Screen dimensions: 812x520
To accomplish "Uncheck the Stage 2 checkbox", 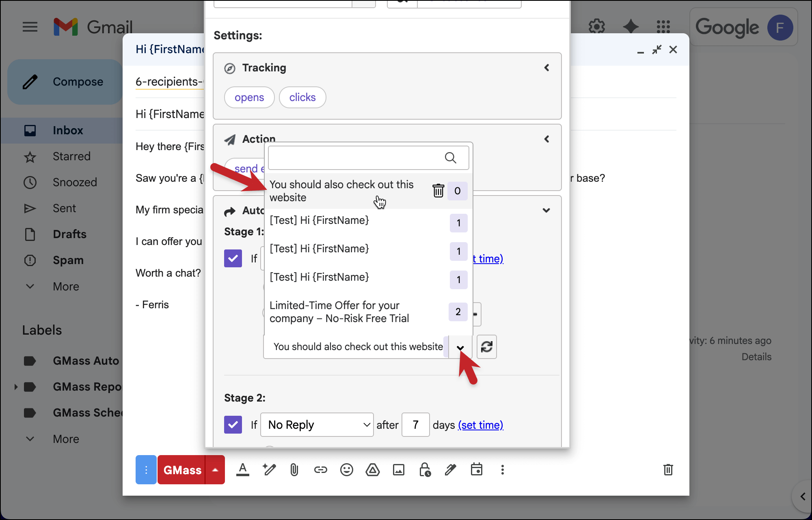I will tap(233, 425).
